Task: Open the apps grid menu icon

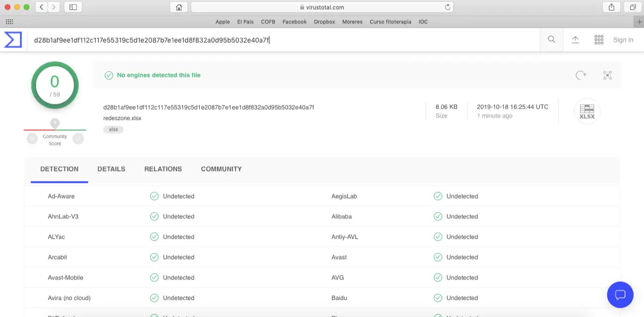Action: pos(599,40)
